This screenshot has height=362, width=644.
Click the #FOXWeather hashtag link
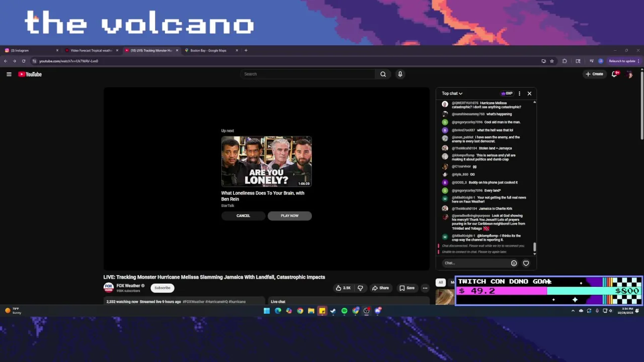click(194, 302)
